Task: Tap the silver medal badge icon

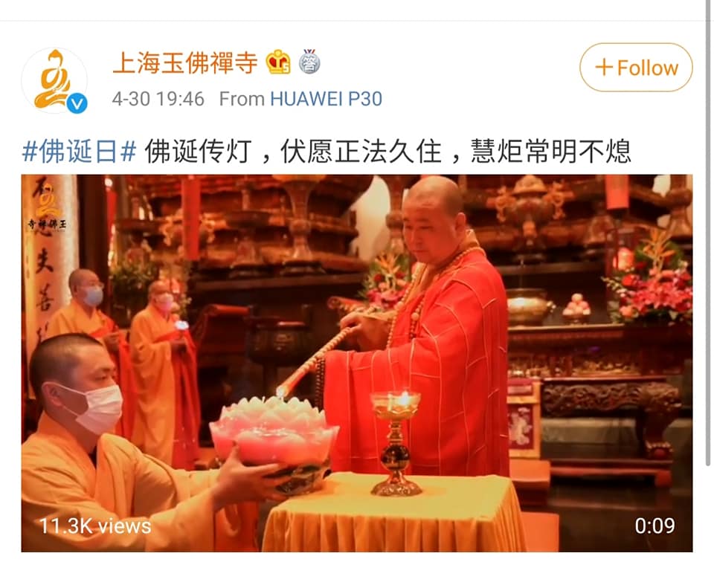Action: pyautogui.click(x=309, y=62)
